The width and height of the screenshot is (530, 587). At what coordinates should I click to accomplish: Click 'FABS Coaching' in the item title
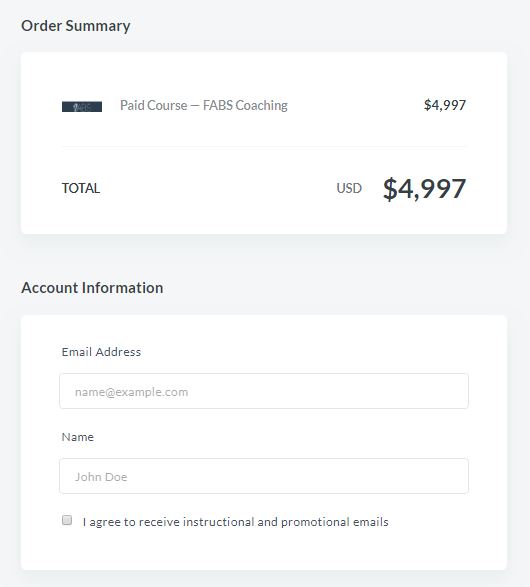pyautogui.click(x=245, y=106)
